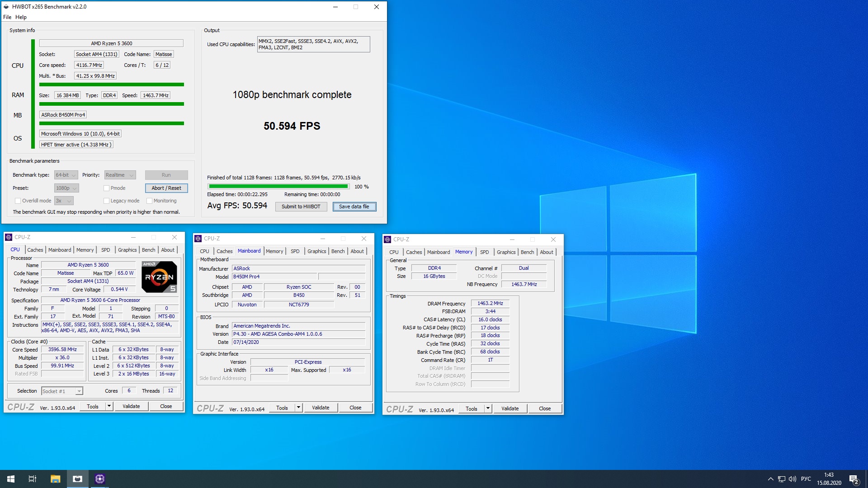Expand Tools arrow in CPU-Z CPU window
Screen dimensions: 868x488
[x=109, y=407]
